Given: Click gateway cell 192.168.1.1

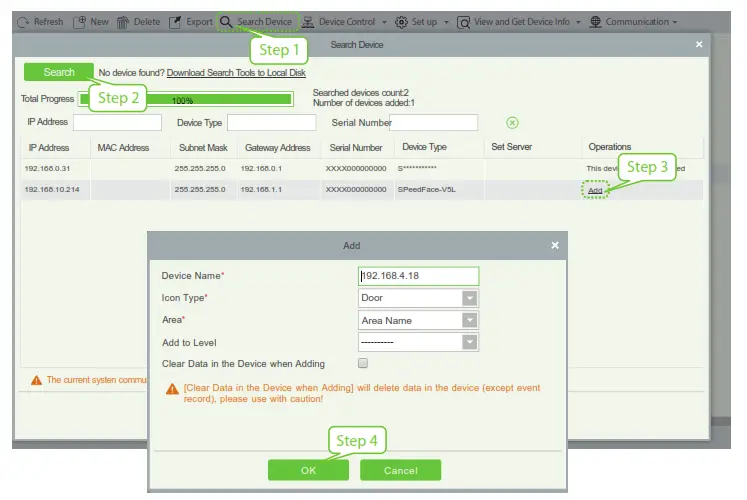Looking at the screenshot, I should tap(261, 190).
